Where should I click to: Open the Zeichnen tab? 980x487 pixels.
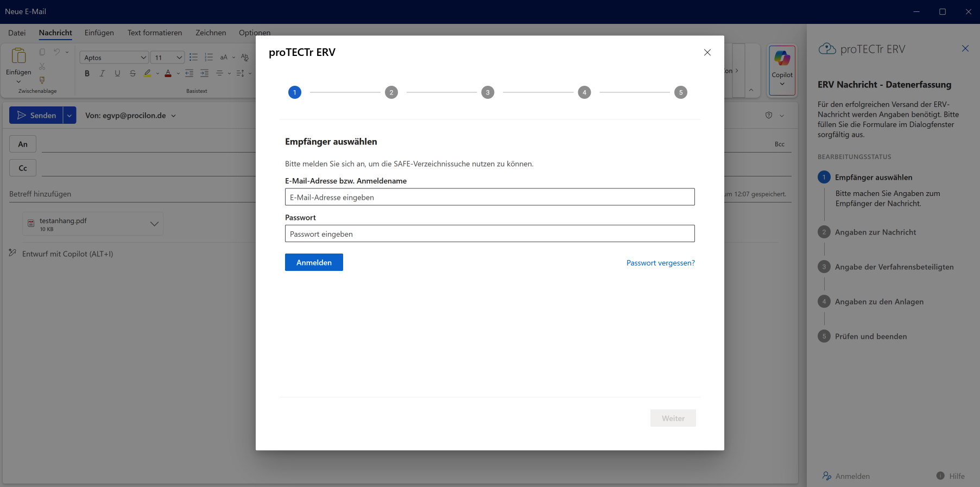click(211, 33)
